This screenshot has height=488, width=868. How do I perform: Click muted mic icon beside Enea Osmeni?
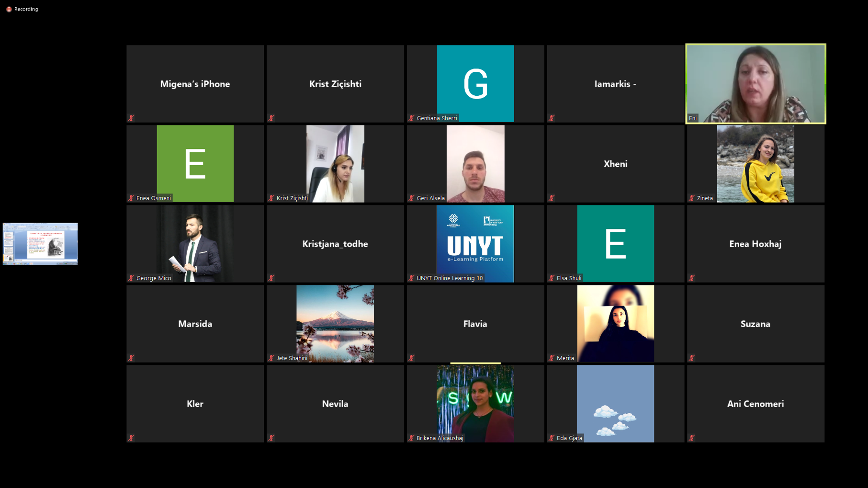[x=131, y=198]
